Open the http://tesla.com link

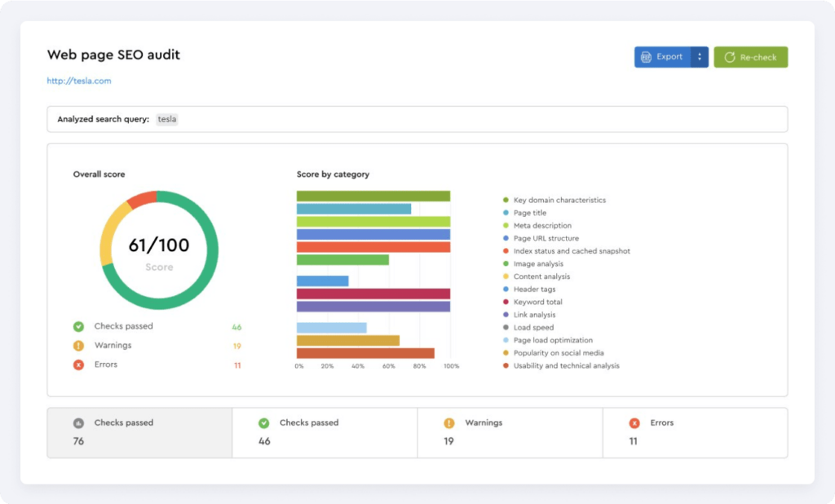(x=79, y=81)
